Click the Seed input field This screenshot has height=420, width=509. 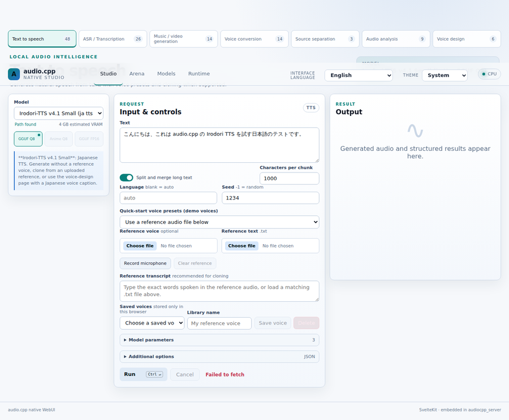(x=270, y=198)
